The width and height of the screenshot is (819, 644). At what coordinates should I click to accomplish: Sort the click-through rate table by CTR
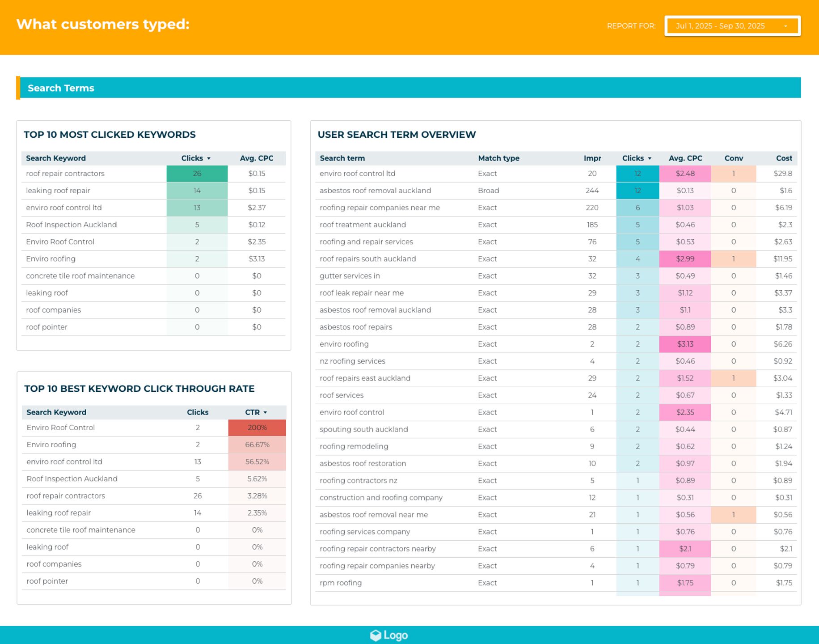[x=256, y=412]
